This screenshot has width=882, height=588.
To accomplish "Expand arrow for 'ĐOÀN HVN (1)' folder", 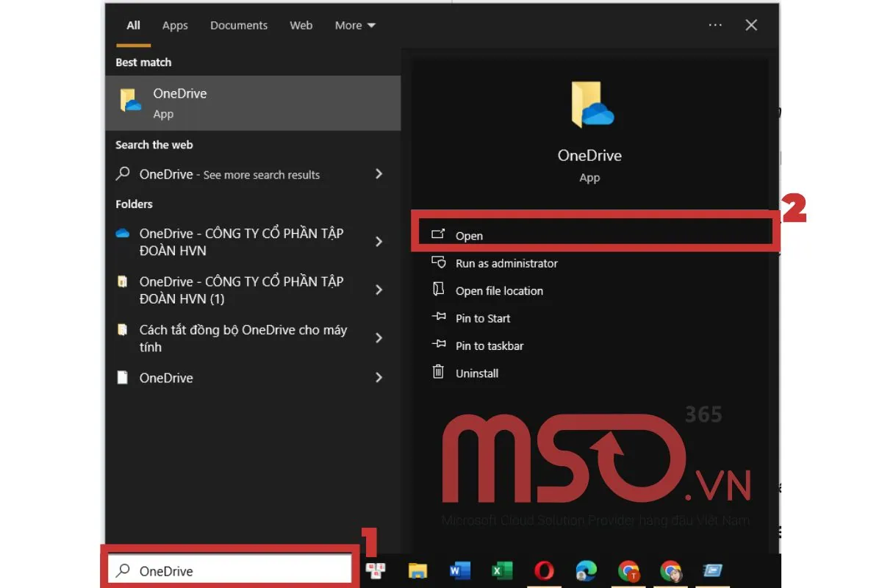I will [379, 290].
